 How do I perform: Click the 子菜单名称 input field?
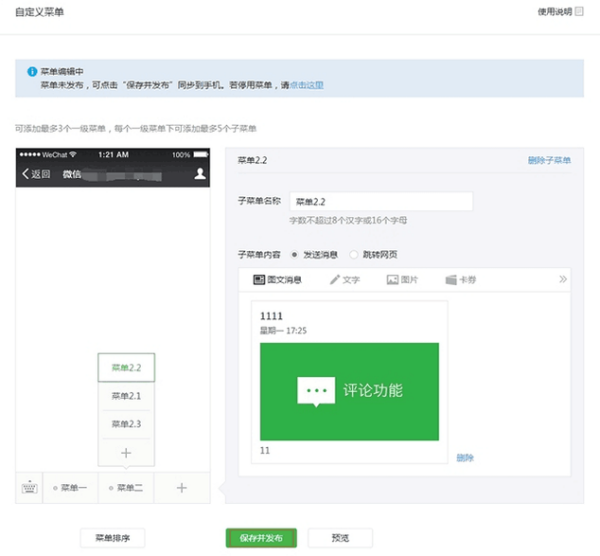click(380, 201)
